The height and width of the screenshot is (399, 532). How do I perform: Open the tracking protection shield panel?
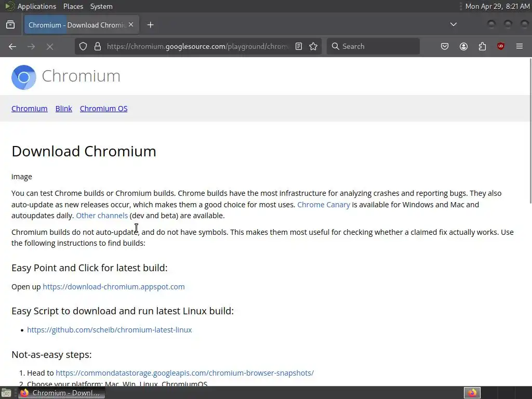tap(83, 46)
